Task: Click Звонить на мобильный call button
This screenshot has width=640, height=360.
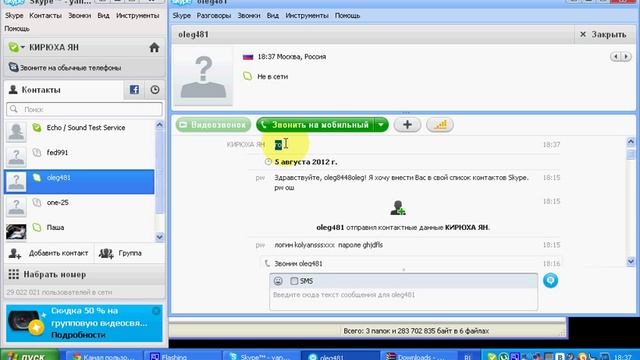Action: [315, 125]
